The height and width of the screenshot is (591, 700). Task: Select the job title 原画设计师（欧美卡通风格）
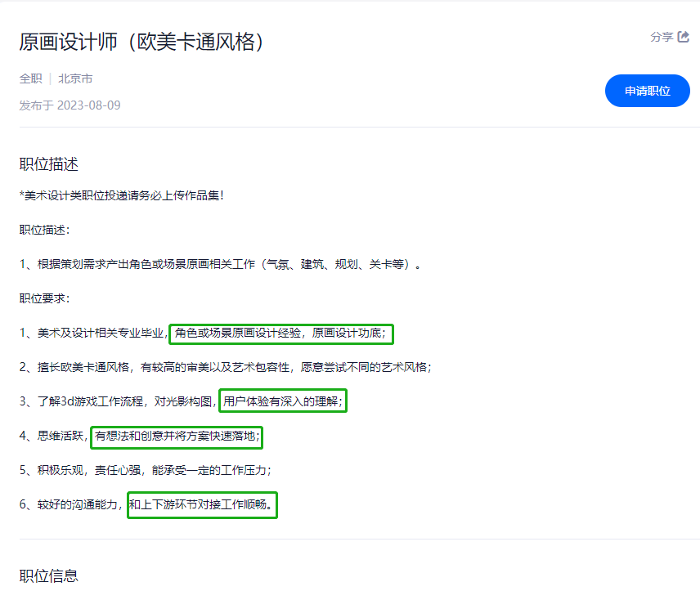tap(141, 42)
